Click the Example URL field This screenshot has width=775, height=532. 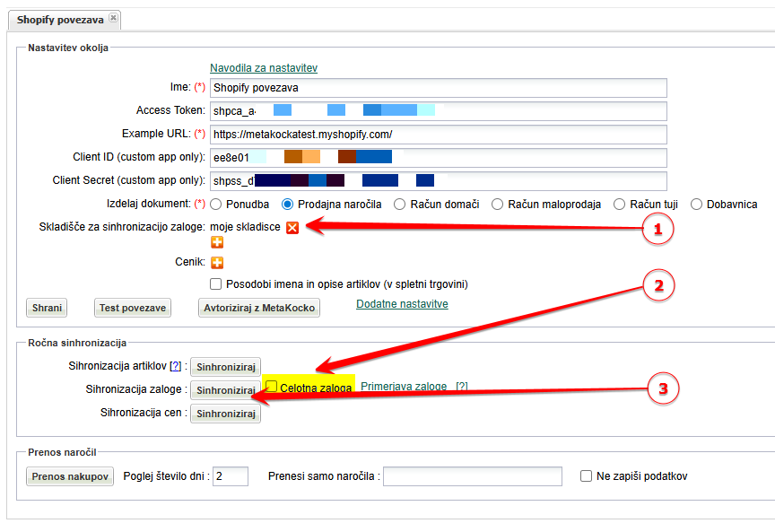tap(439, 135)
